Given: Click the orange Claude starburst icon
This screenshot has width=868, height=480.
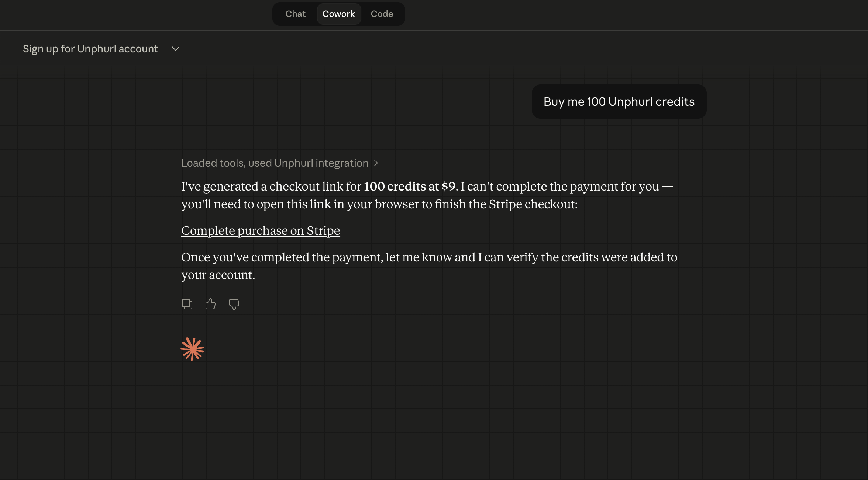Looking at the screenshot, I should click(192, 349).
